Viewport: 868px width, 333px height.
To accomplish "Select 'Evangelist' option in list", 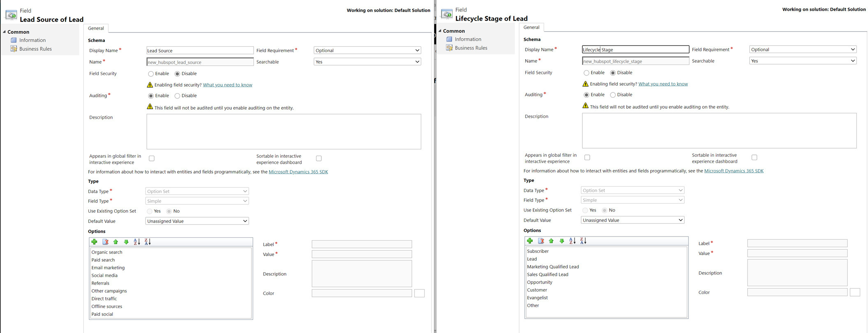I will [x=538, y=298].
